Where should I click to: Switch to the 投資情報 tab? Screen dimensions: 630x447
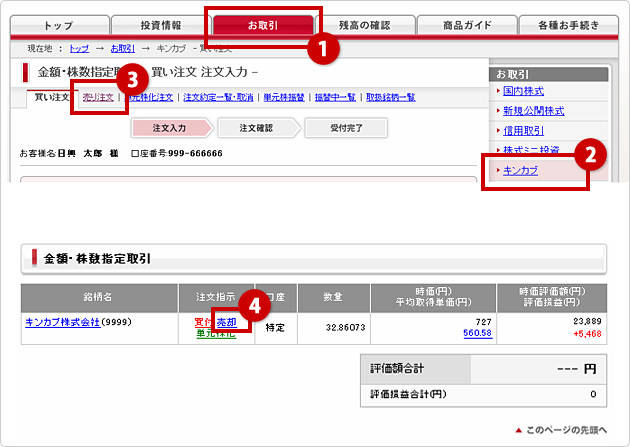(x=160, y=25)
